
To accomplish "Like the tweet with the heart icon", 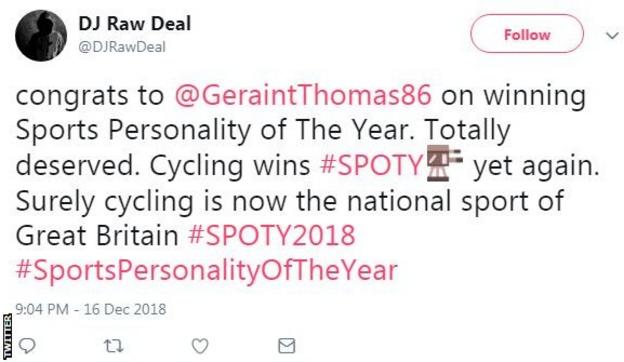I will pyautogui.click(x=200, y=346).
